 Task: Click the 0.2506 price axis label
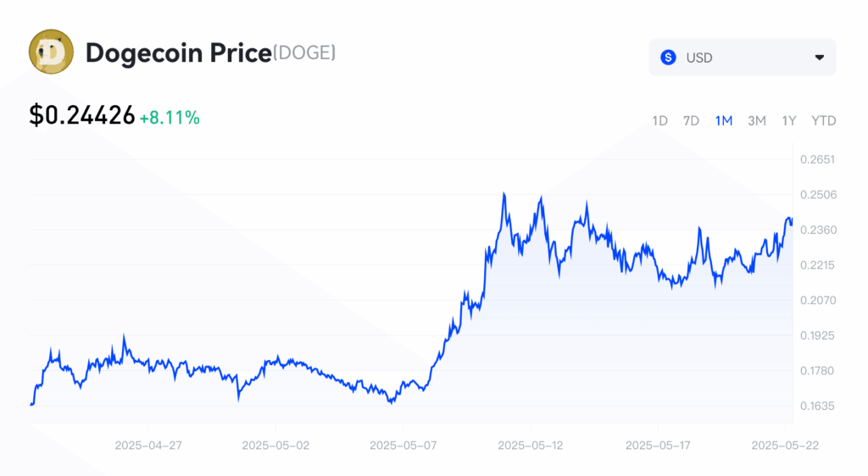(x=818, y=195)
